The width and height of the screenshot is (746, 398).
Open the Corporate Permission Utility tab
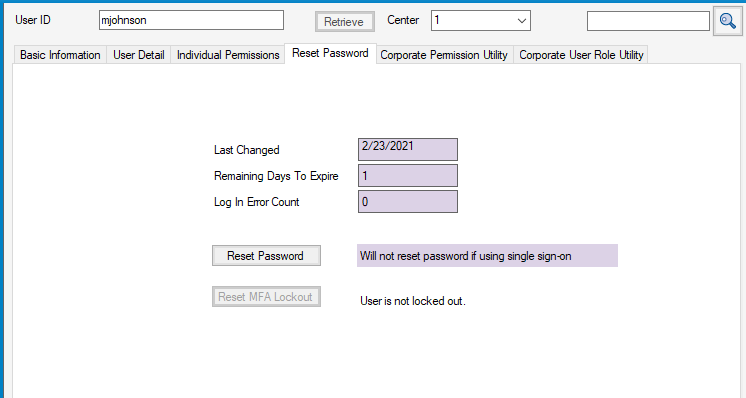click(x=444, y=55)
